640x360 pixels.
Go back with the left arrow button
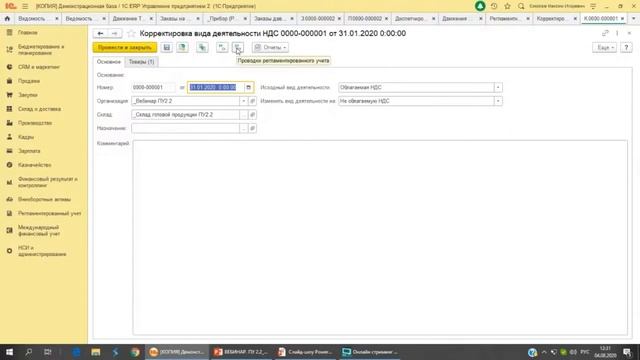[x=100, y=33]
